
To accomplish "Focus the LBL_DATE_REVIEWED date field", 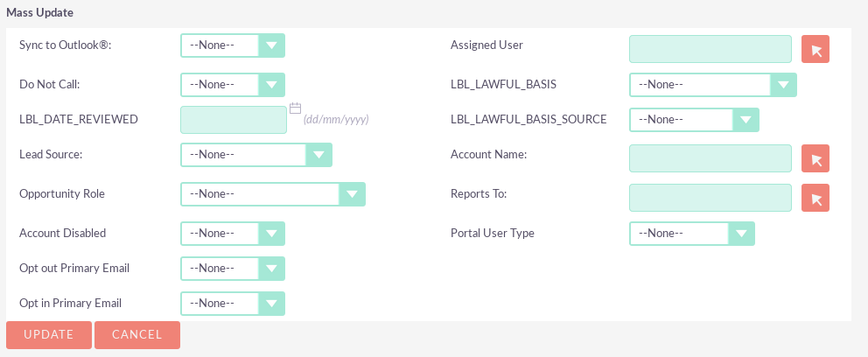I will (x=234, y=120).
